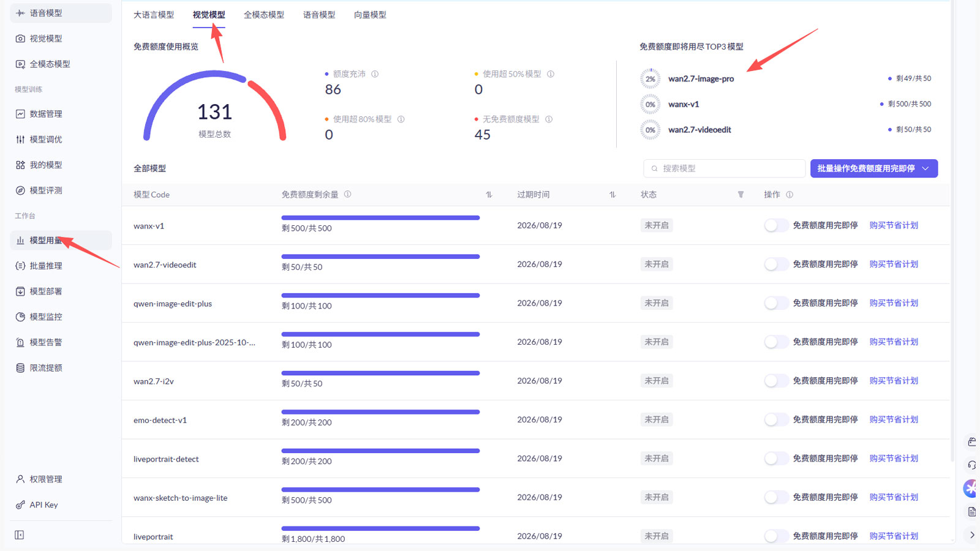Click 购买节省计划 for emo-detect-v1
The width and height of the screenshot is (980, 551).
894,419
